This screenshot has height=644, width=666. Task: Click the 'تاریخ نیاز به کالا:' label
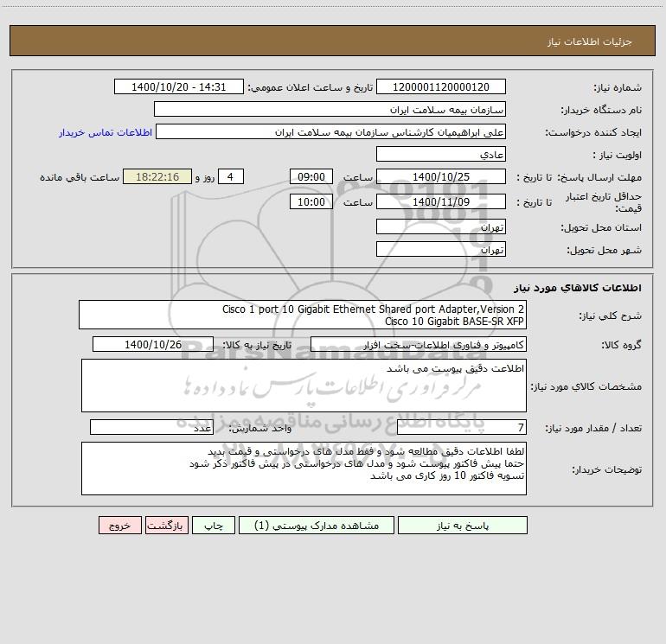[x=257, y=345]
